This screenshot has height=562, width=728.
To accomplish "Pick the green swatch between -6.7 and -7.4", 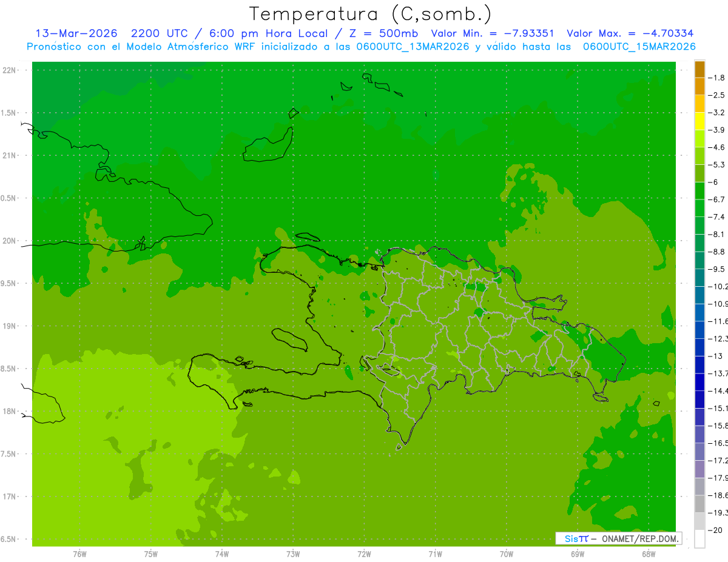I will click(699, 209).
